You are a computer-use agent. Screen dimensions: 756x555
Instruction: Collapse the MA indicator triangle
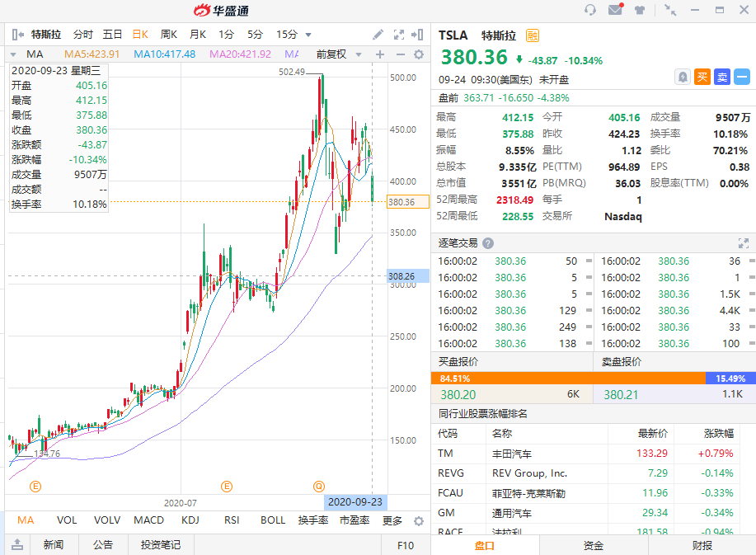(13, 54)
